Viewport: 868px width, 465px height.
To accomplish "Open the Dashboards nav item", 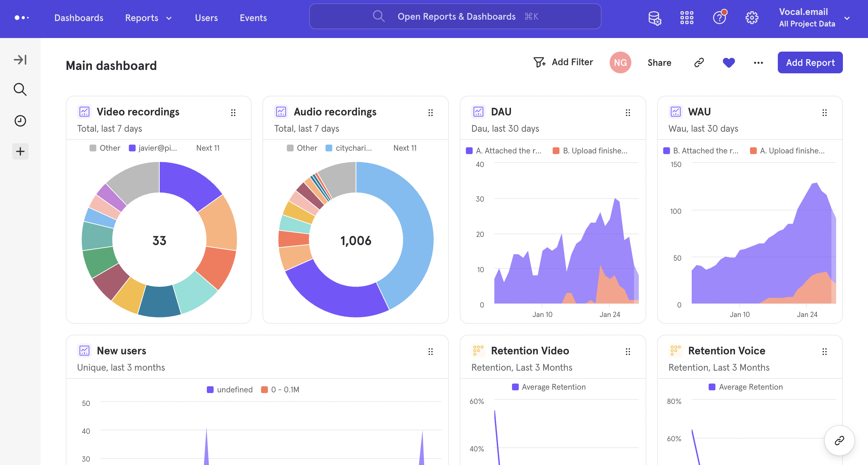I will tap(79, 18).
